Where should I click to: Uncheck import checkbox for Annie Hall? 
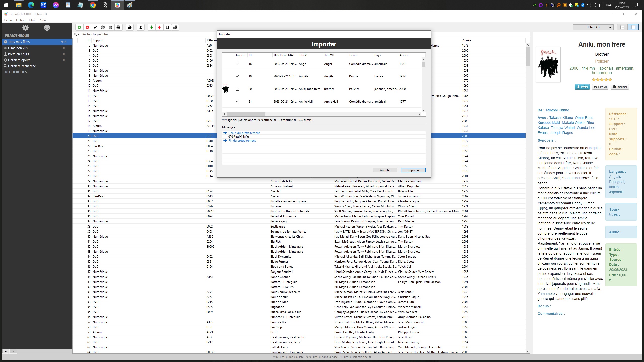(x=237, y=102)
